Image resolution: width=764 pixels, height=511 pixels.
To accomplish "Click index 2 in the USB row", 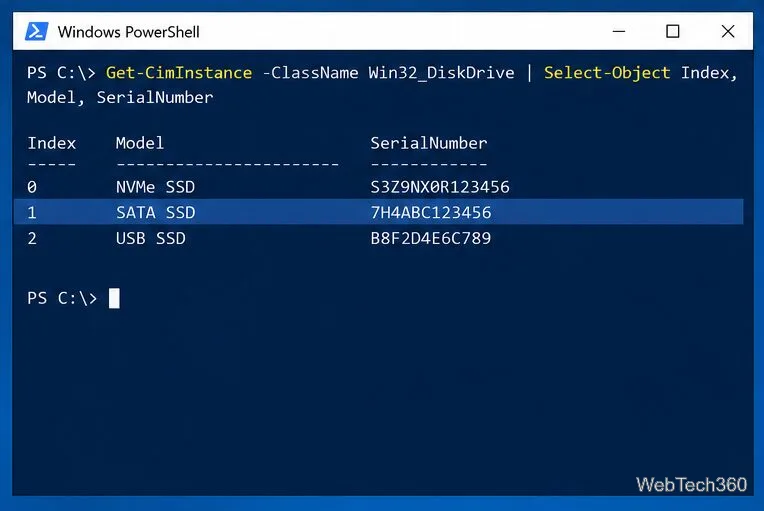I will [32, 238].
